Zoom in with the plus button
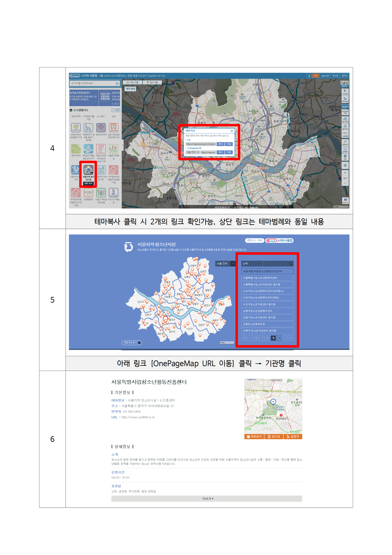 345,173
